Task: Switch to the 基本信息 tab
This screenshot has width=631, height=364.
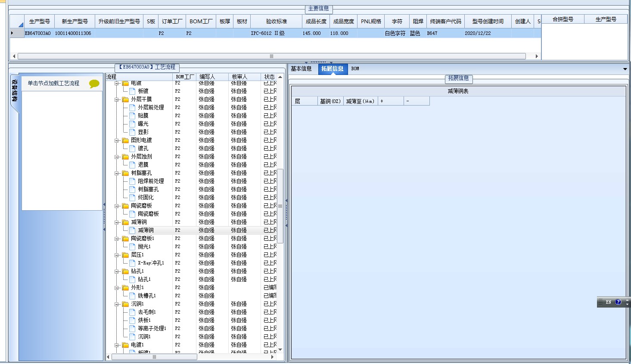Action: point(301,69)
